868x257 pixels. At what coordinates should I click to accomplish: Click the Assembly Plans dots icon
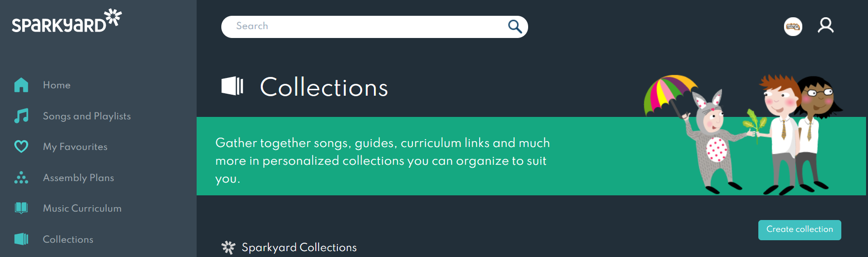(x=21, y=178)
